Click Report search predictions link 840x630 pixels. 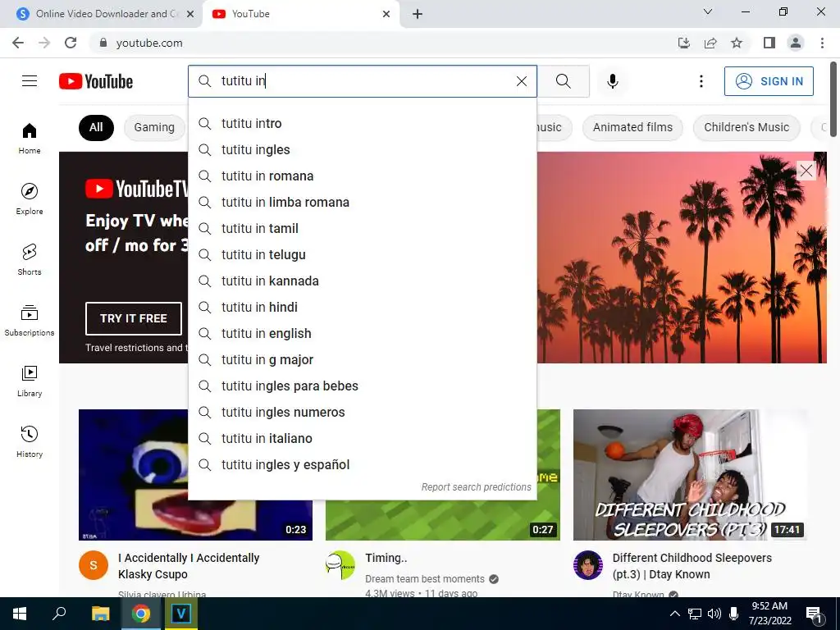coord(477,487)
